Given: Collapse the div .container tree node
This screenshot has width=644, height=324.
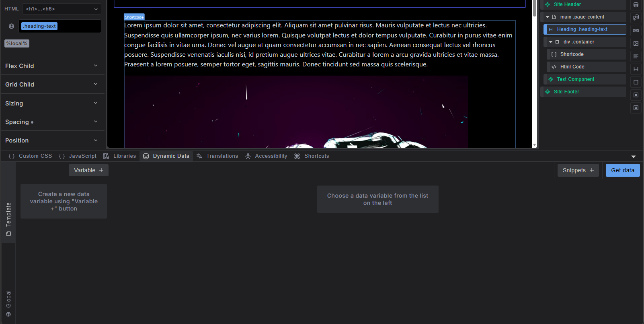Looking at the screenshot, I should [x=551, y=42].
